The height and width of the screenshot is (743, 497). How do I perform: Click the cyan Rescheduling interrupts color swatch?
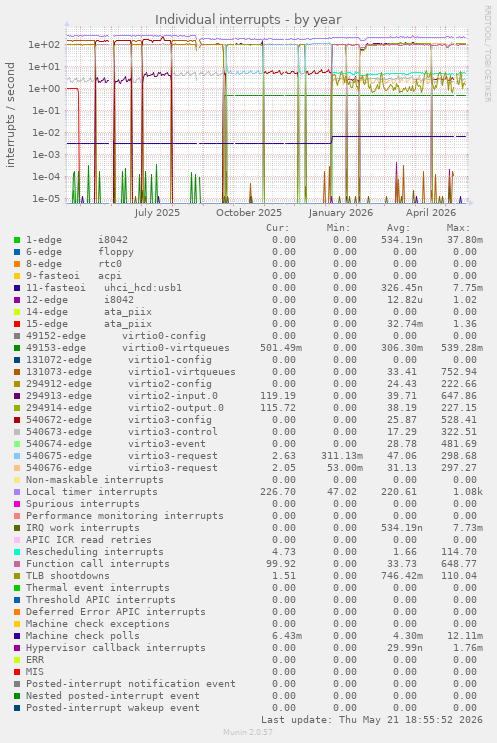[x=17, y=552]
